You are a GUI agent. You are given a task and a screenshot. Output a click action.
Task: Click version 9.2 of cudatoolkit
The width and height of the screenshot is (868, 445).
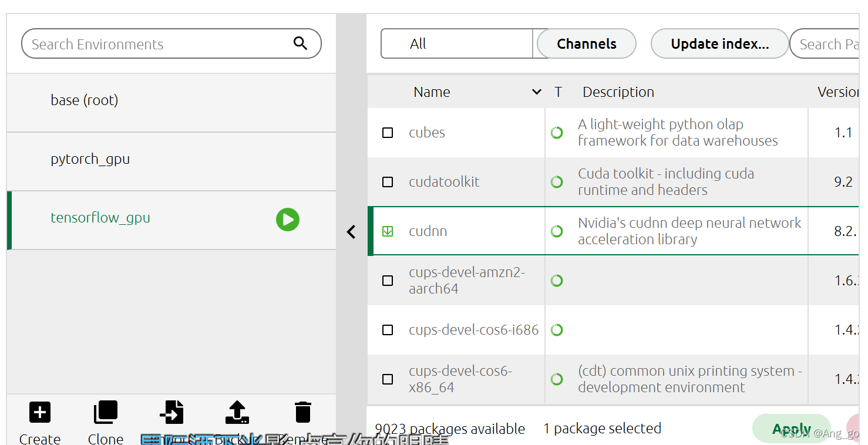[843, 182]
